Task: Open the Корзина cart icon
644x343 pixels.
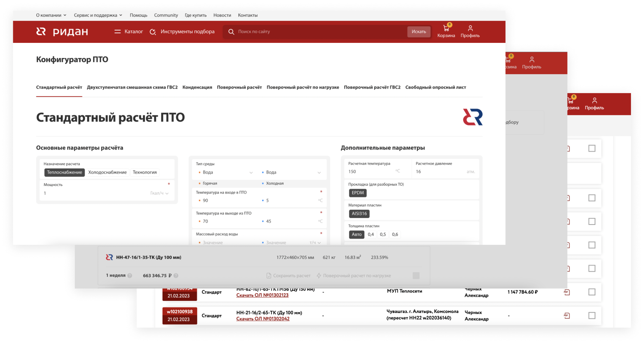Action: (446, 28)
